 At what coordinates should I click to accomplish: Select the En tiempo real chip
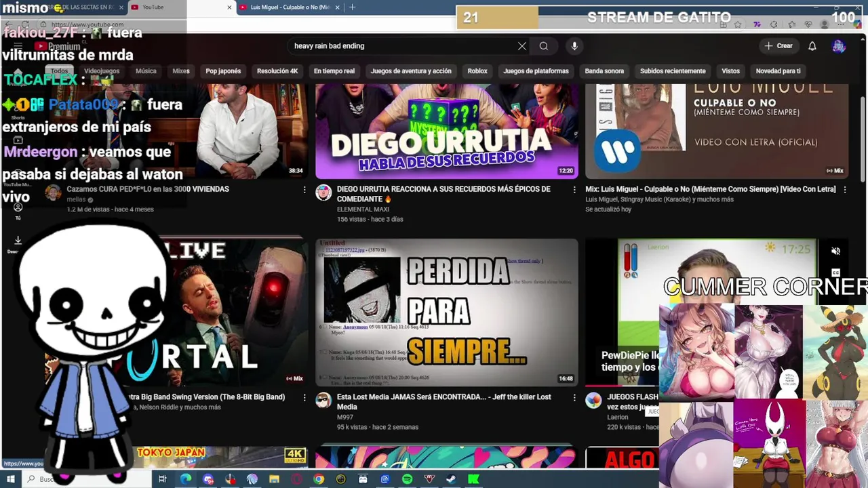334,71
